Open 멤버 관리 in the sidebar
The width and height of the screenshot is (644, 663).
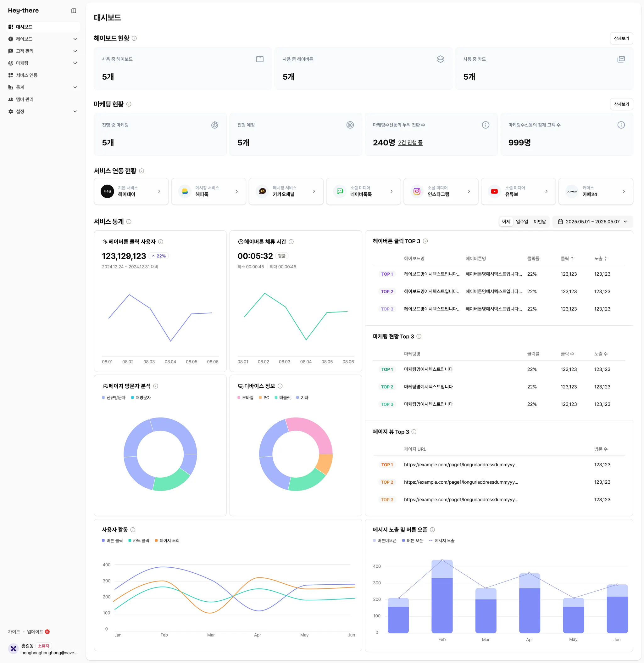(25, 99)
